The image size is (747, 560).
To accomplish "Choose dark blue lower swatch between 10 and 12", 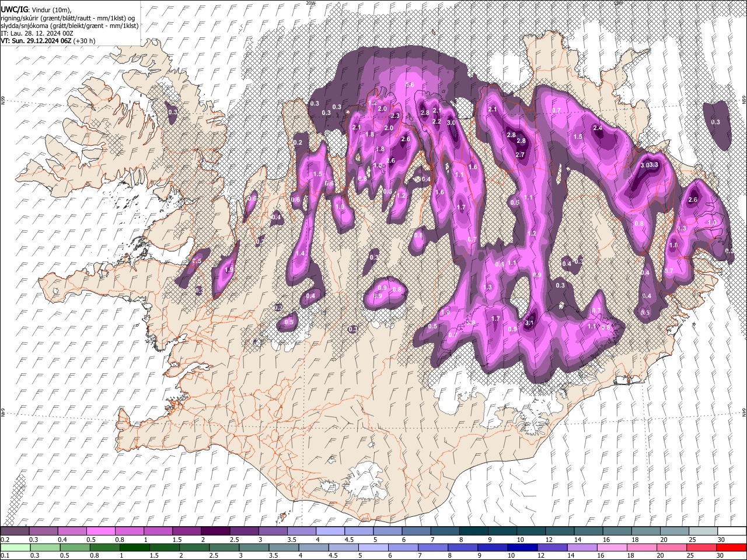I will coord(524,547).
